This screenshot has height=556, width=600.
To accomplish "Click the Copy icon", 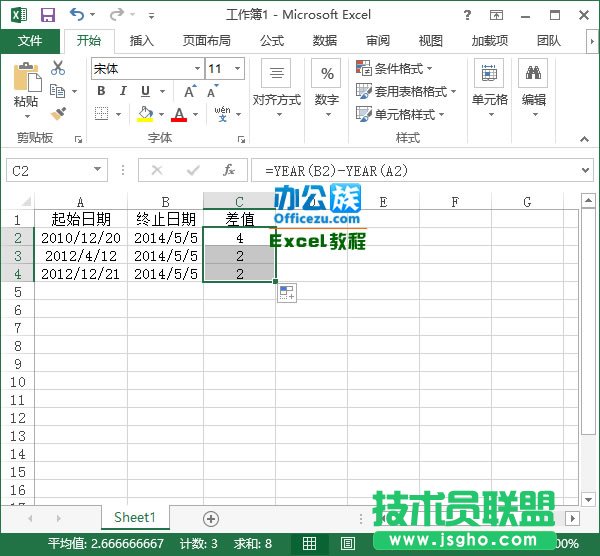I will [57, 91].
